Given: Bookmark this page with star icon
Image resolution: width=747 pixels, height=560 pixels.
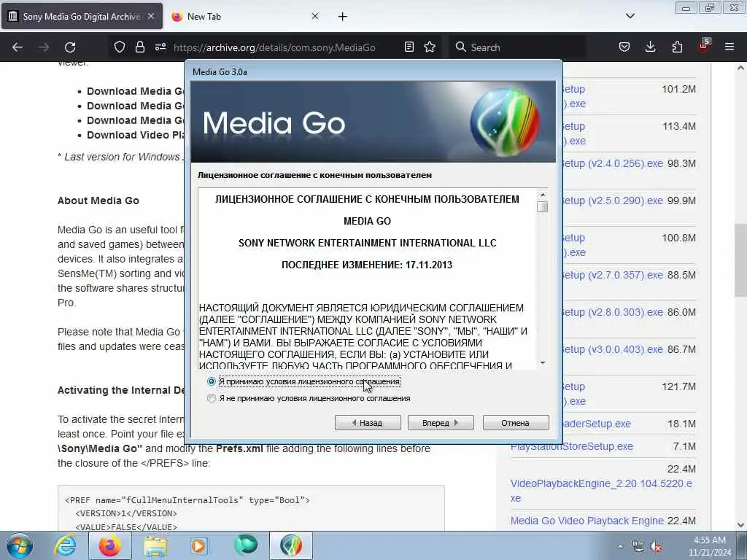Looking at the screenshot, I should pyautogui.click(x=430, y=47).
